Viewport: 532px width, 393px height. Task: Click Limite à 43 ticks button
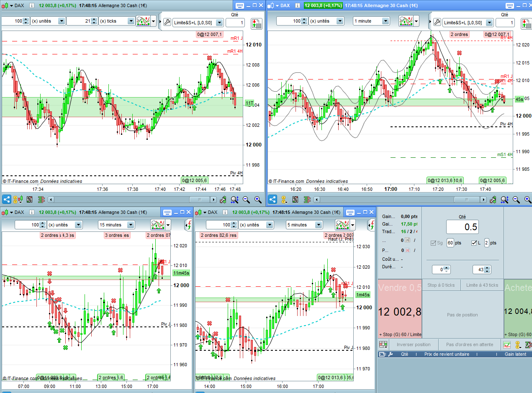coord(482,285)
